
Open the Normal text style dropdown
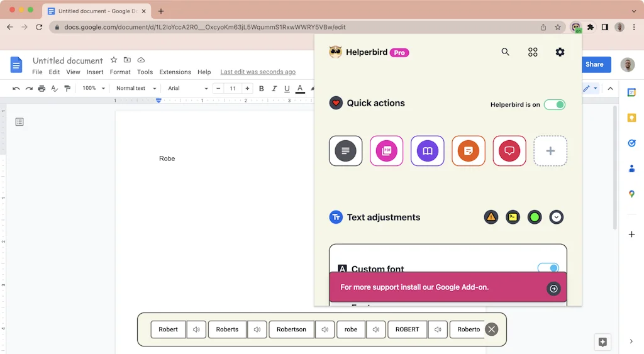pos(136,89)
